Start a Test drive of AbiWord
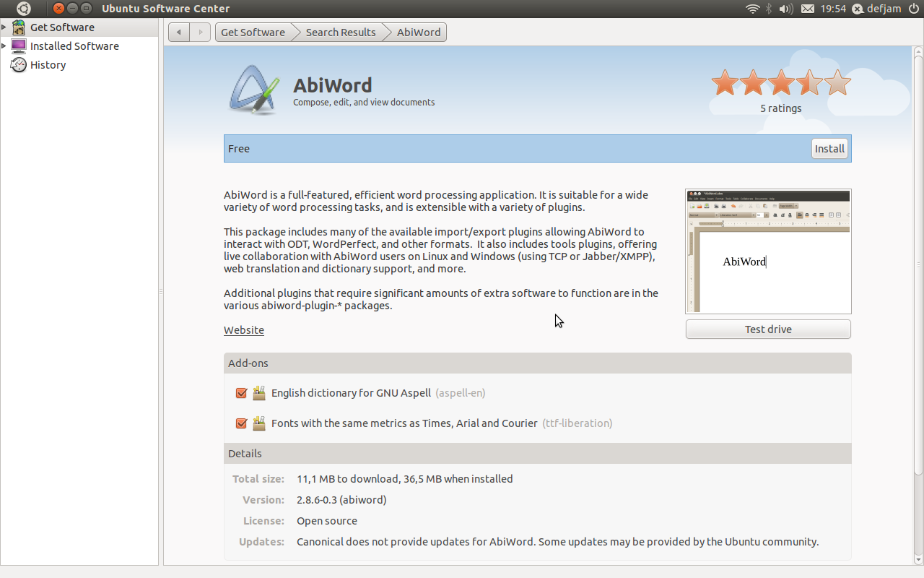 [x=768, y=329]
